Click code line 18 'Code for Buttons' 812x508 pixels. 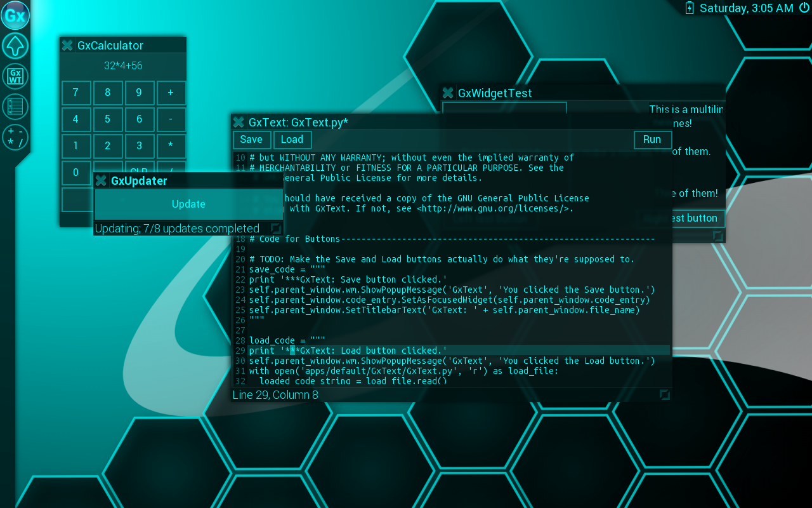pyautogui.click(x=452, y=239)
